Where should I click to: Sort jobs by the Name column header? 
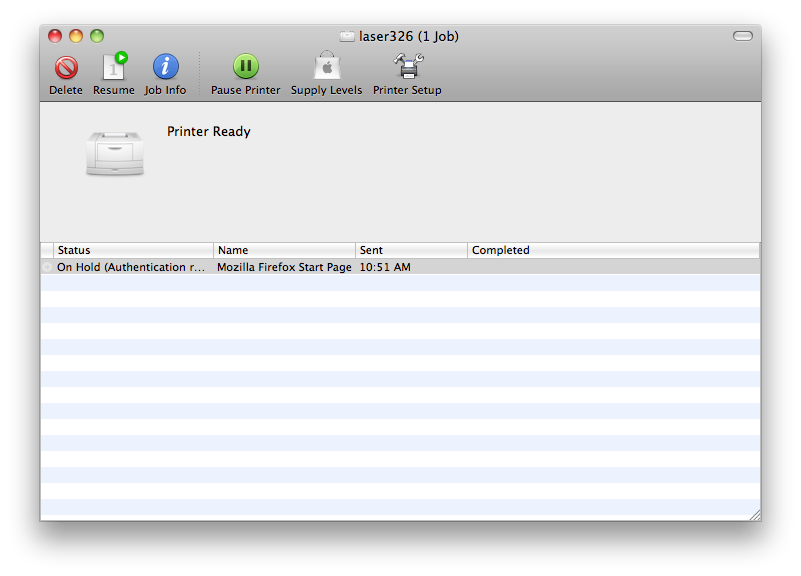tap(284, 250)
